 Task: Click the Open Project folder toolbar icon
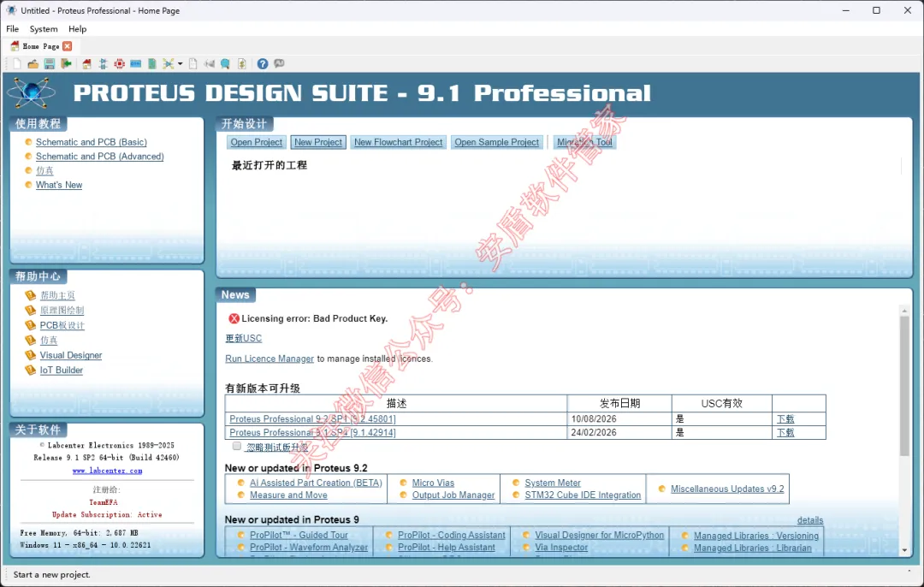pyautogui.click(x=33, y=63)
